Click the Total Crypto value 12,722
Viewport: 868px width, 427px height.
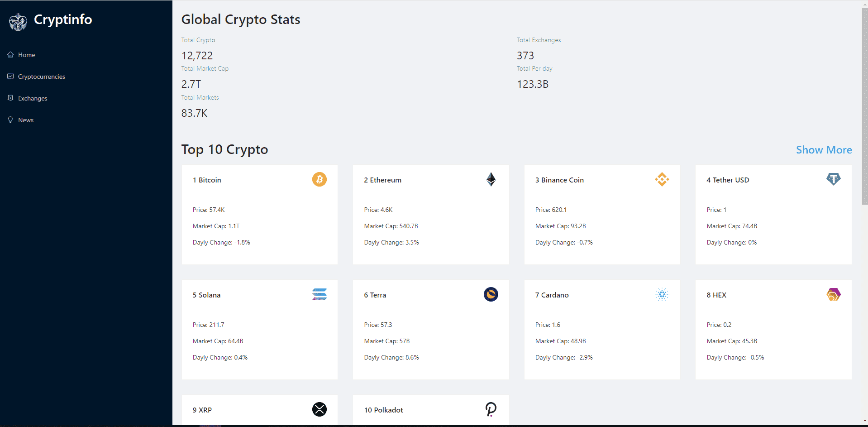(197, 56)
